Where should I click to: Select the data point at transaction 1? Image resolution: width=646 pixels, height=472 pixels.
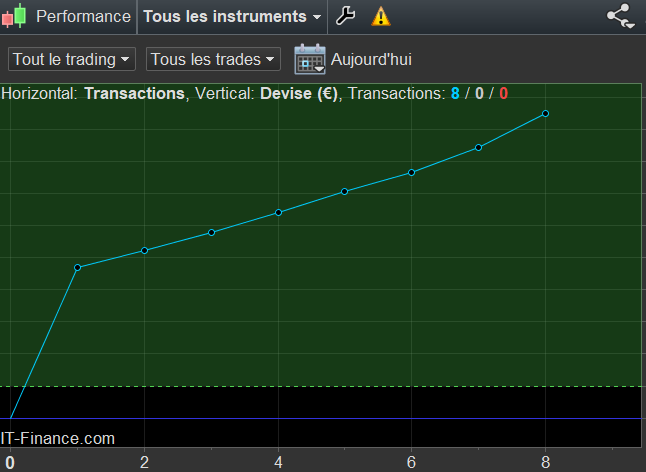(x=77, y=268)
